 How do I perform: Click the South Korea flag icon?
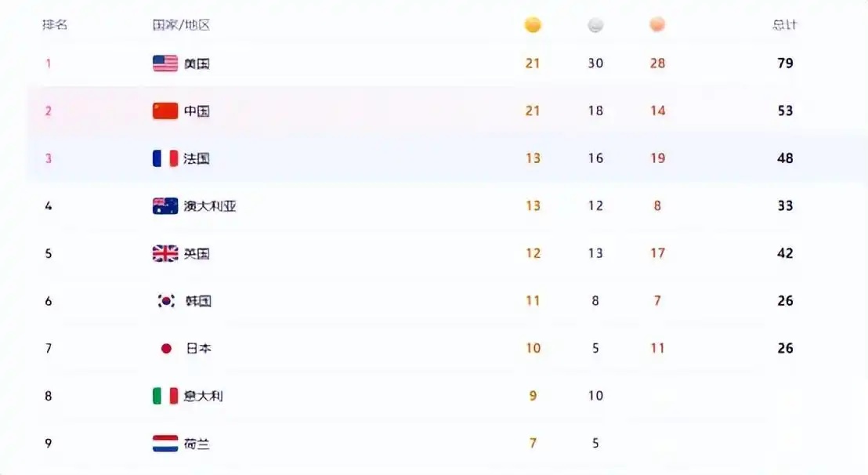[166, 301]
